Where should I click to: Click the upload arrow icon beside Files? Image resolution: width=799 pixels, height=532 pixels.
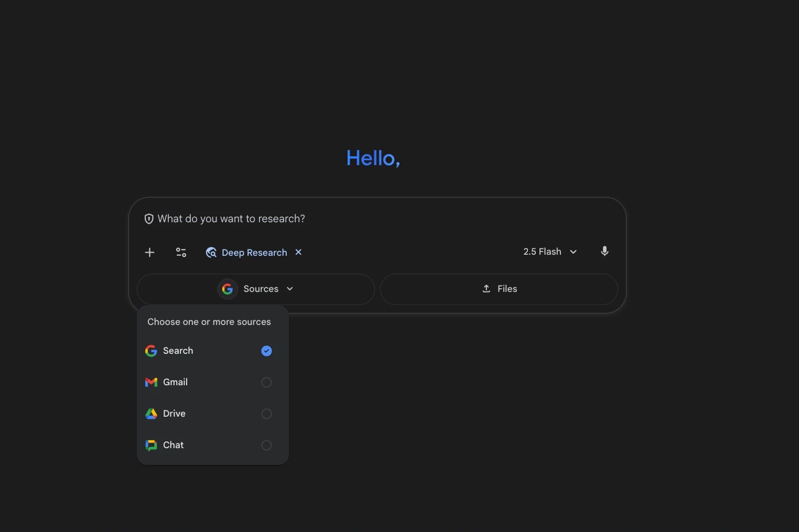tap(487, 289)
